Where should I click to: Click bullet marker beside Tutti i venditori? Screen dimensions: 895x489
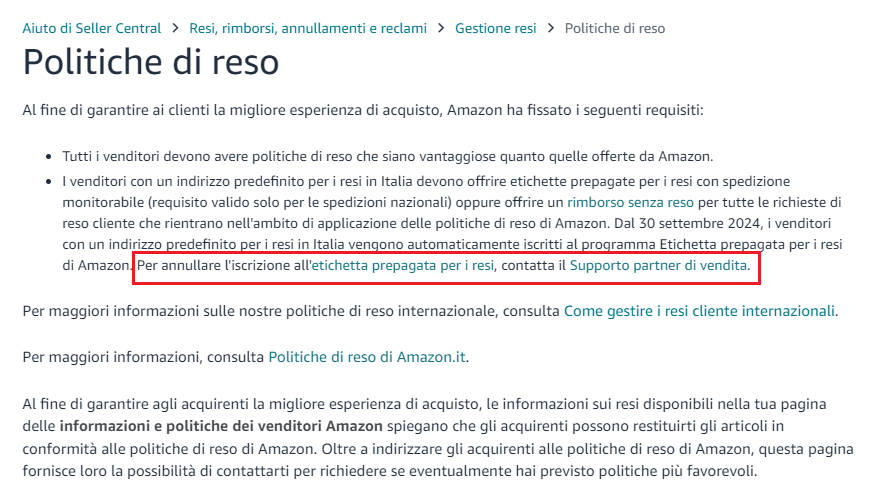click(x=49, y=157)
